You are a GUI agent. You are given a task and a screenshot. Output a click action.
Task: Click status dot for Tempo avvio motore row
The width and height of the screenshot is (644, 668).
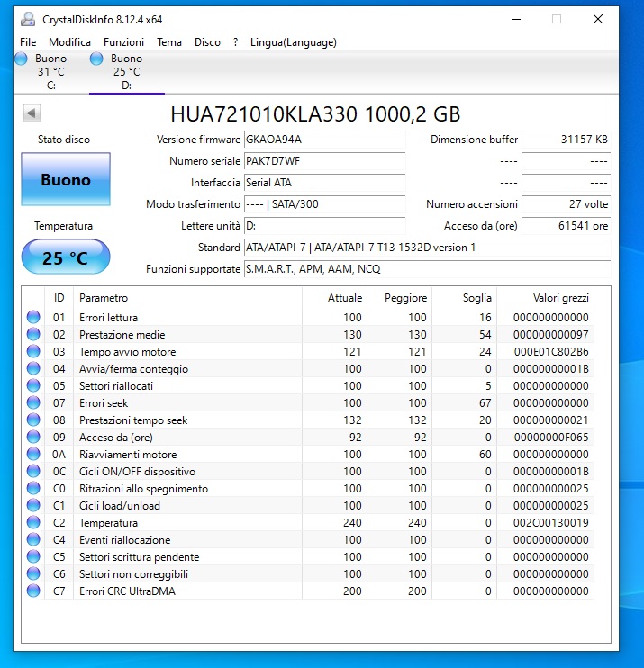33,351
